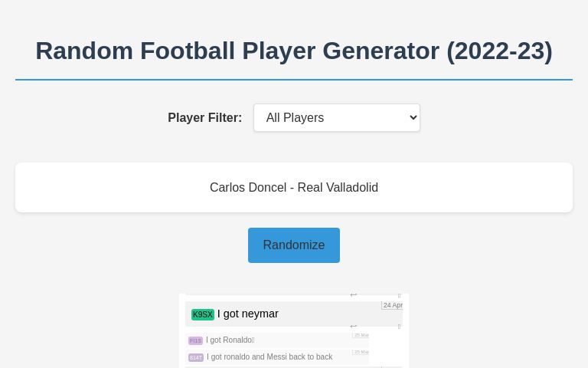
Task: Click the small options icon above the 24 Apr date
Action: (399, 295)
